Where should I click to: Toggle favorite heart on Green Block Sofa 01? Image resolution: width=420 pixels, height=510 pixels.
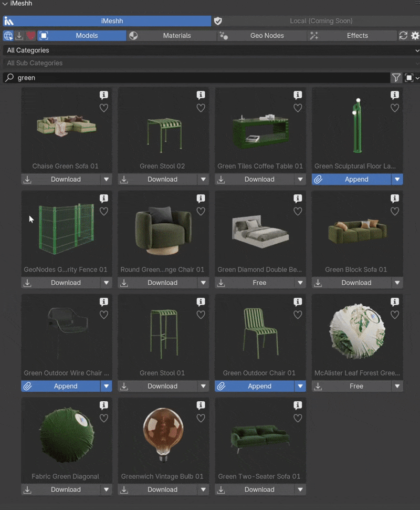click(395, 211)
